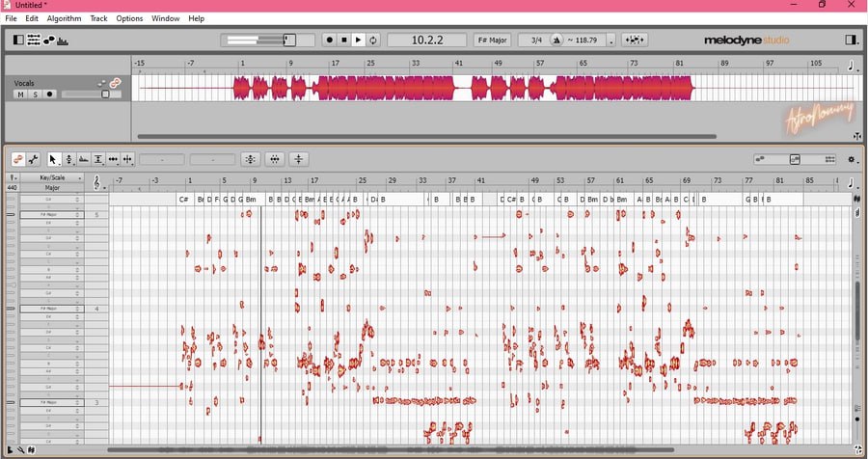868x459 pixels.
Task: Click the Vocals track reference blob icon
Action: click(115, 83)
